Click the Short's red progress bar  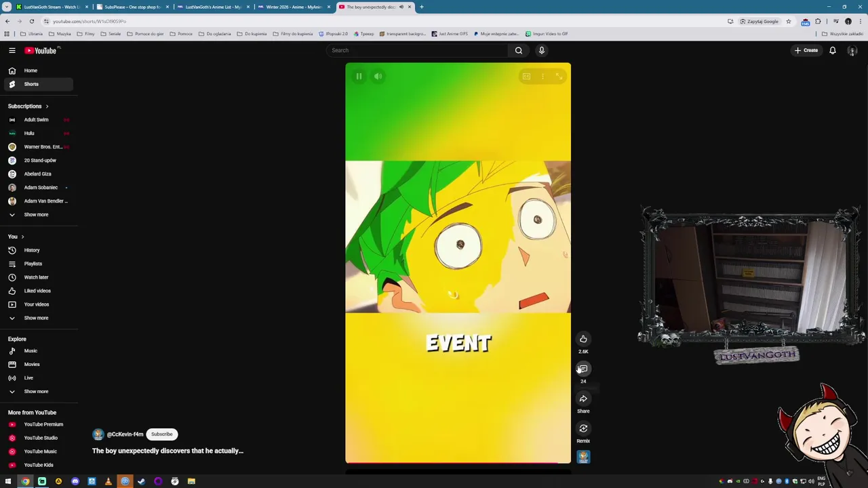(458, 463)
